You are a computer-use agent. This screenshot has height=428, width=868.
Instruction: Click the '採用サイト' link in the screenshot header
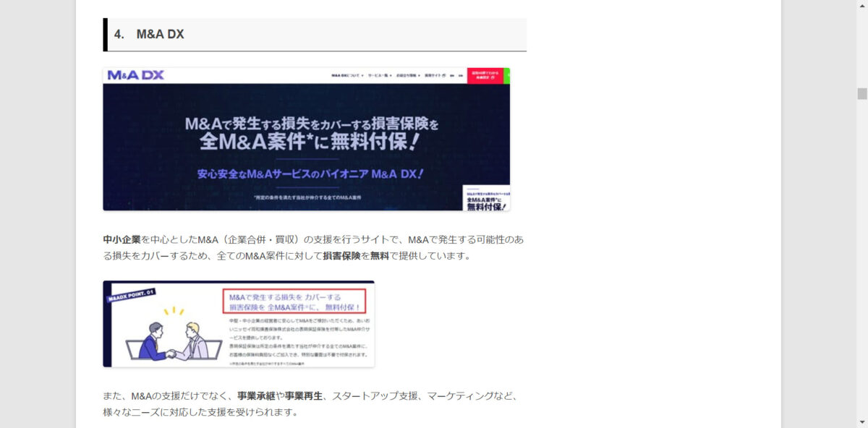[434, 75]
